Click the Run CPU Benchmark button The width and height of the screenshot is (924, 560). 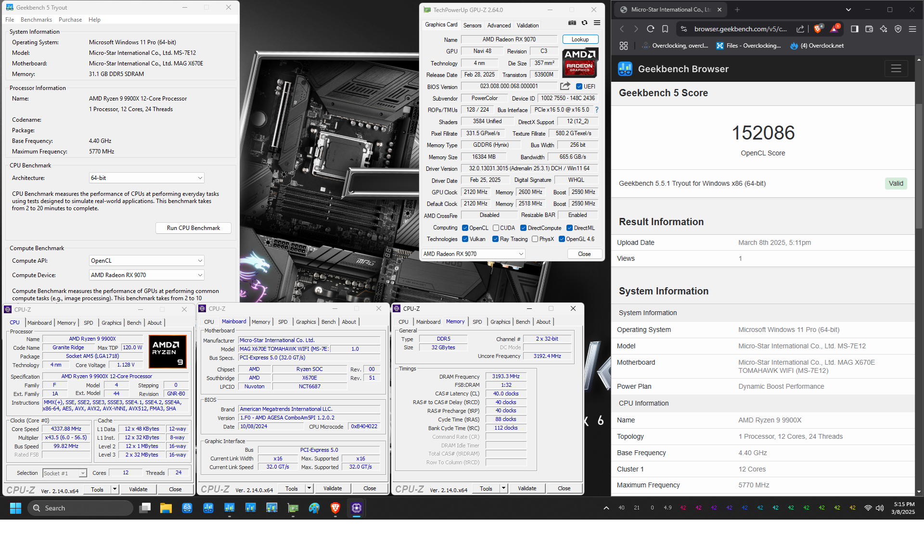click(x=193, y=228)
